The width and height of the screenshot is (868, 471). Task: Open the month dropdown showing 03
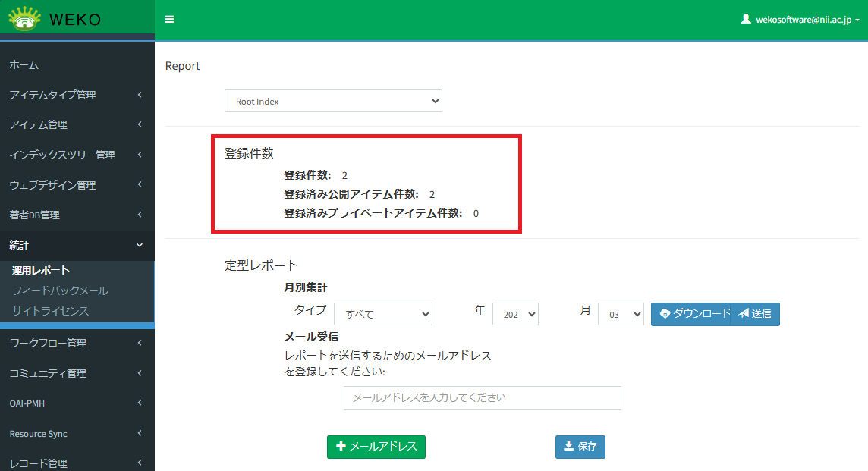click(x=621, y=313)
